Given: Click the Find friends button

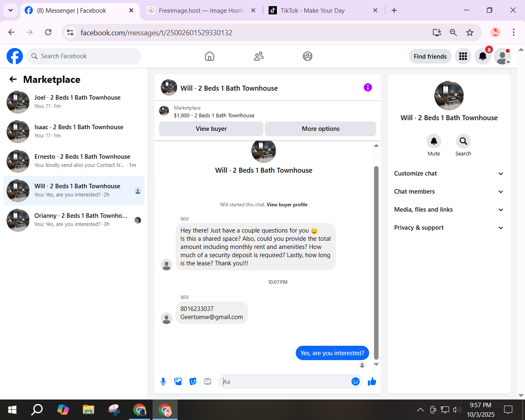Looking at the screenshot, I should coord(430,56).
